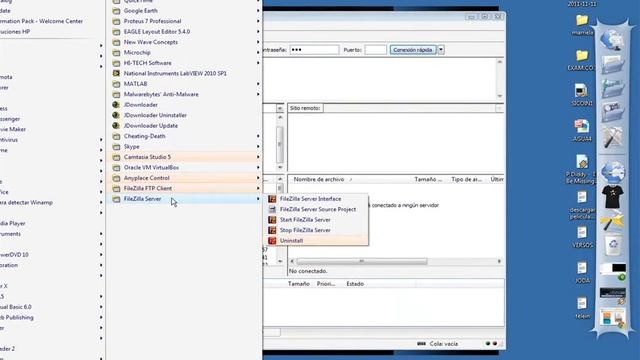Open HI-TECH Software folder

147,63
